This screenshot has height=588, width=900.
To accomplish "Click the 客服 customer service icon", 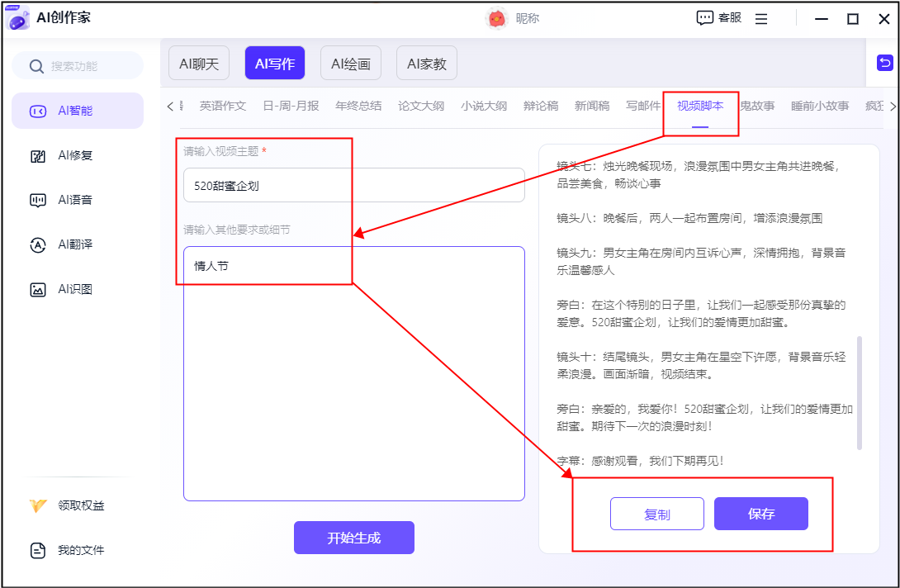I will (x=705, y=18).
